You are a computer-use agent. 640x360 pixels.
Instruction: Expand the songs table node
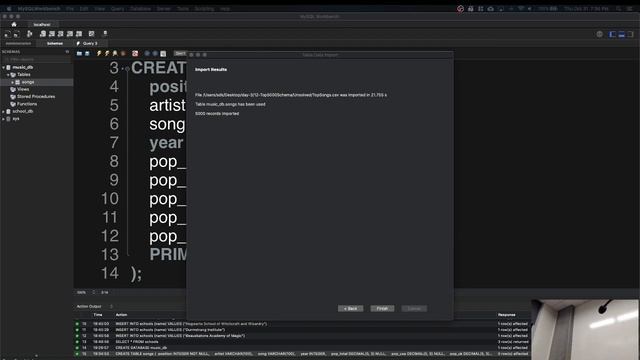[13, 82]
